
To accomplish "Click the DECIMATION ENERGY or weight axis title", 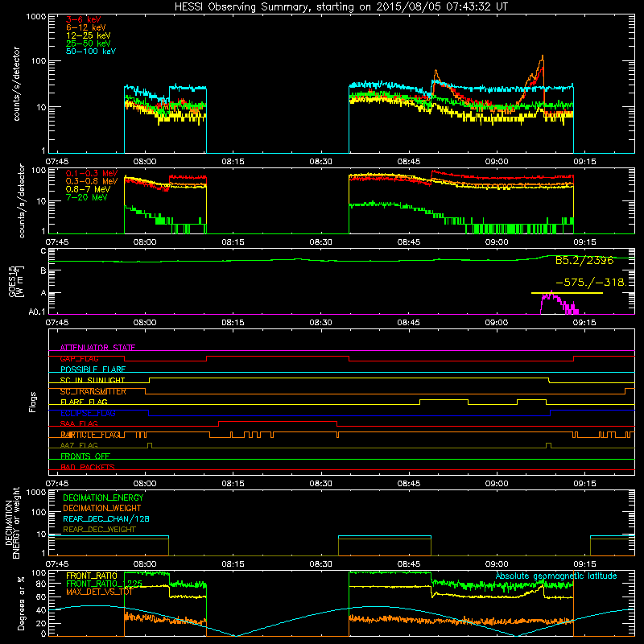I will pyautogui.click(x=12, y=522).
